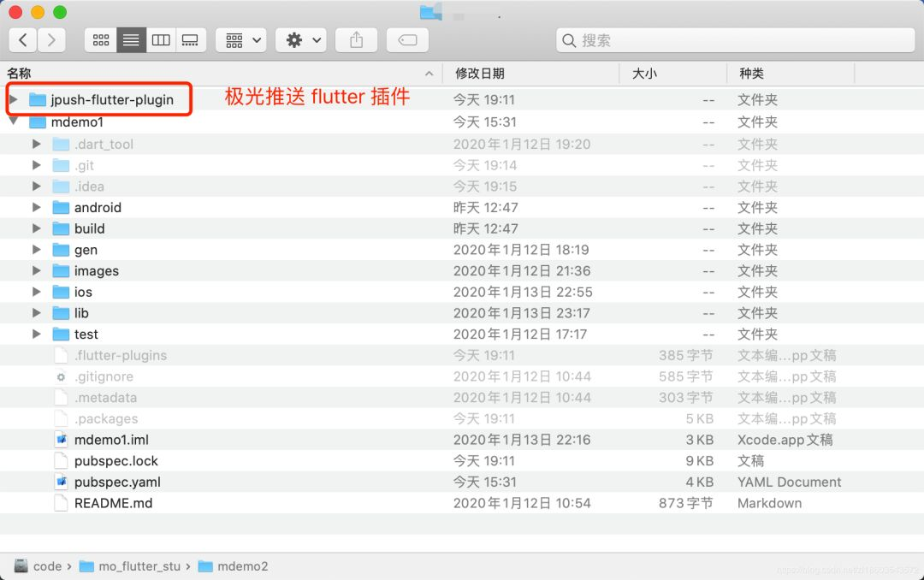Select the lib folder icon

(x=61, y=313)
